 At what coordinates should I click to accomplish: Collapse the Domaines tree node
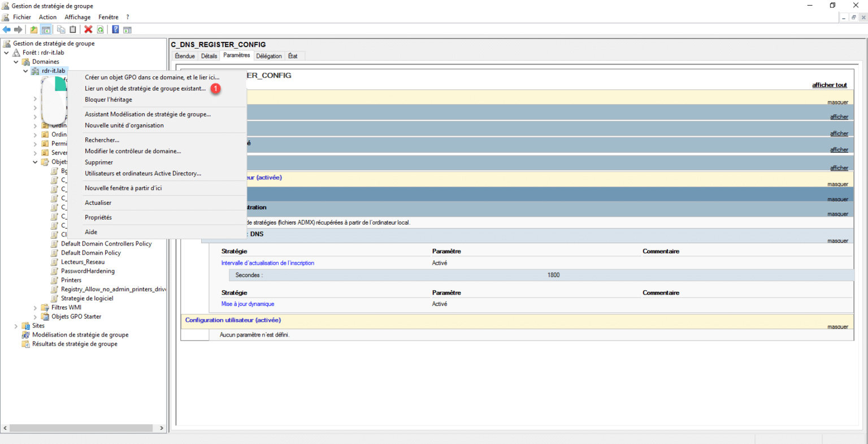tap(16, 62)
